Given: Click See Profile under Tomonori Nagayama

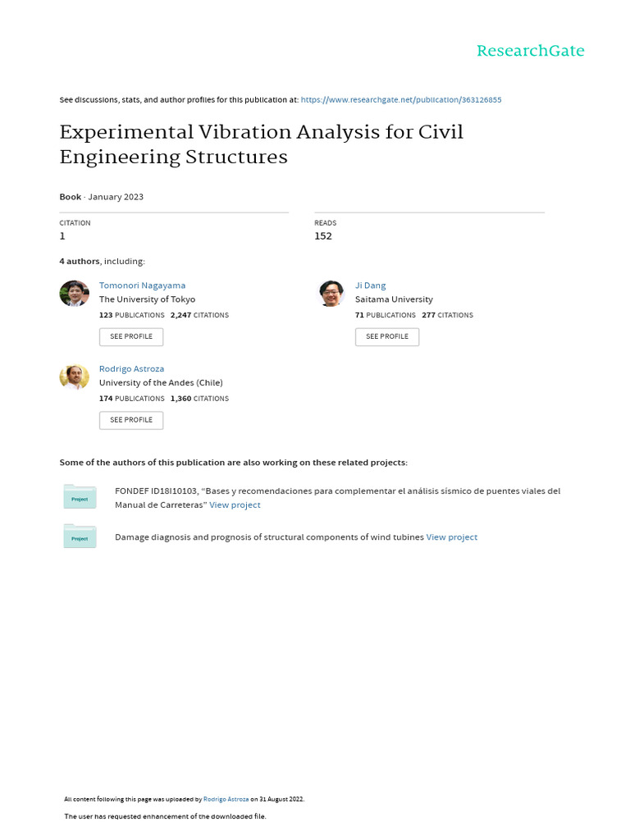Looking at the screenshot, I should 131,336.
